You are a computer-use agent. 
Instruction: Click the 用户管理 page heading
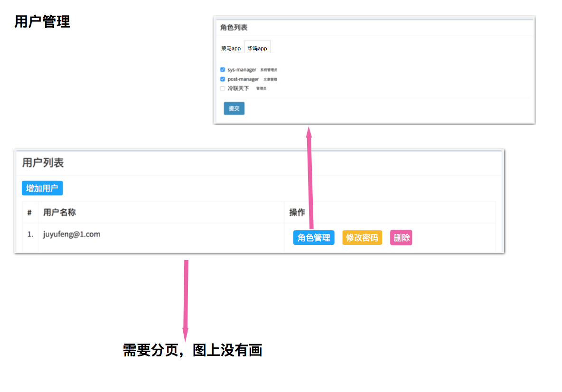click(42, 22)
